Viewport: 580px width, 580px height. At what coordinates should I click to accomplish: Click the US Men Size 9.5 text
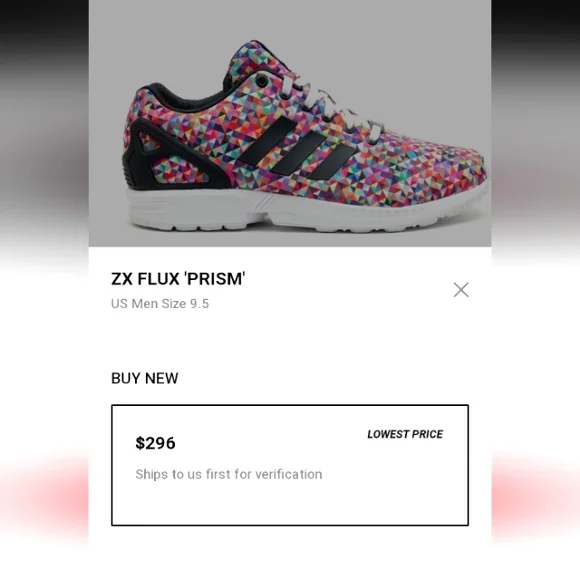coord(160,303)
